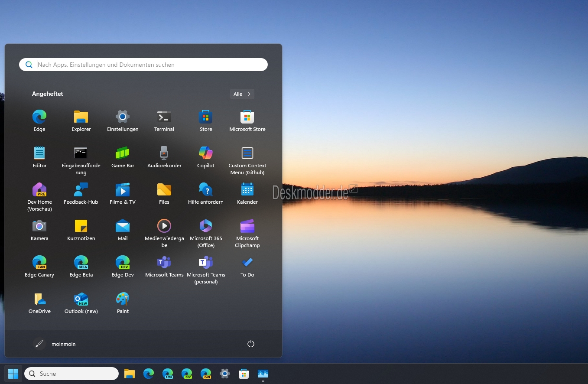Open Audiorekorder
The width and height of the screenshot is (588, 384).
[164, 157]
